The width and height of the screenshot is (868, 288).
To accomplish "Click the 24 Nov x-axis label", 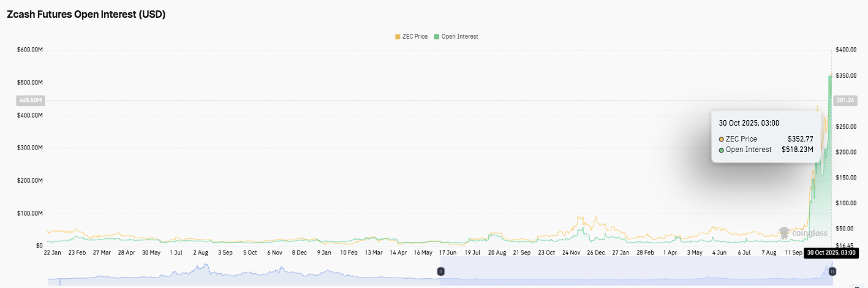I will pyautogui.click(x=571, y=252).
